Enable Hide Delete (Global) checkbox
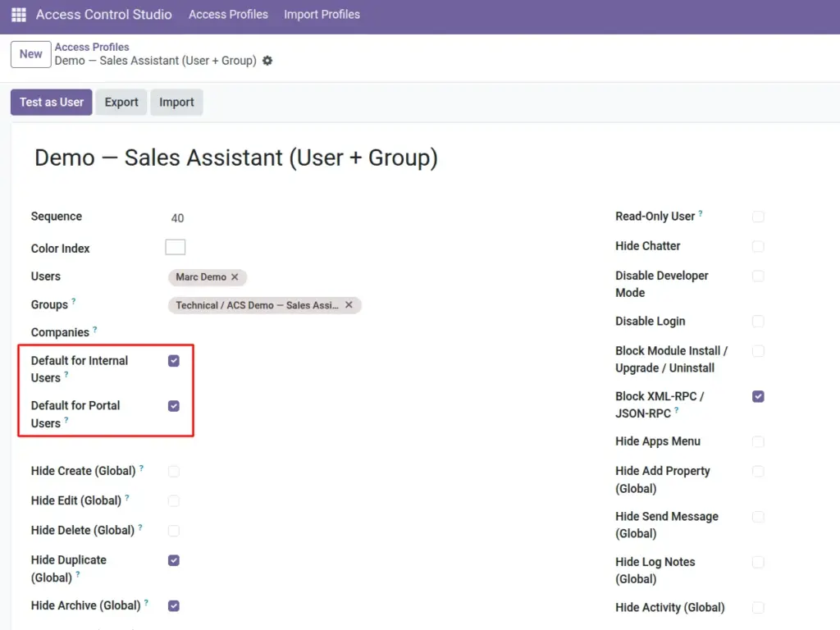The height and width of the screenshot is (630, 840). click(x=174, y=531)
